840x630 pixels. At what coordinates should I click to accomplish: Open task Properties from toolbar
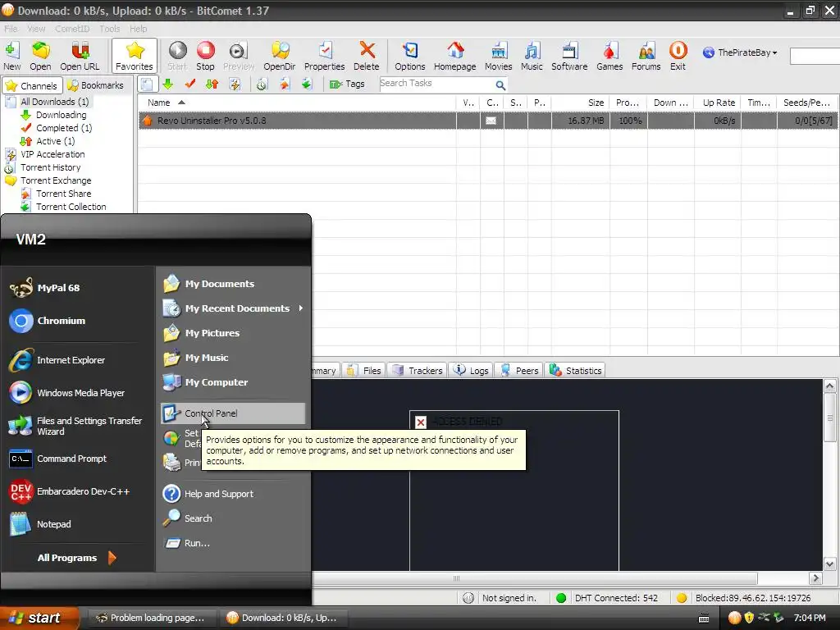tap(324, 56)
